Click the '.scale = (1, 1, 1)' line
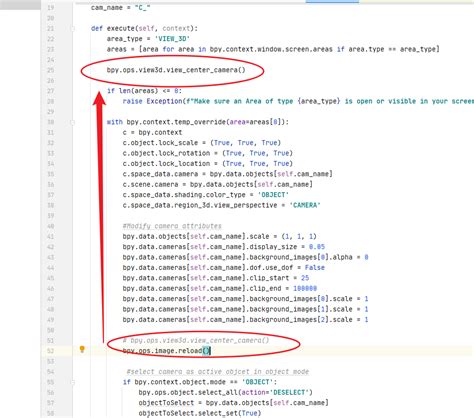474x418 pixels. 219,236
